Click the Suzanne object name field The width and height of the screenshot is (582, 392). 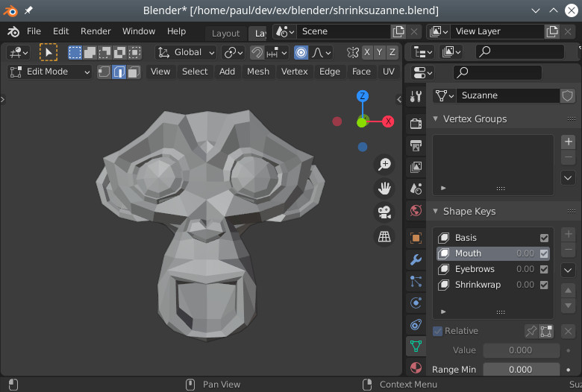tap(507, 95)
